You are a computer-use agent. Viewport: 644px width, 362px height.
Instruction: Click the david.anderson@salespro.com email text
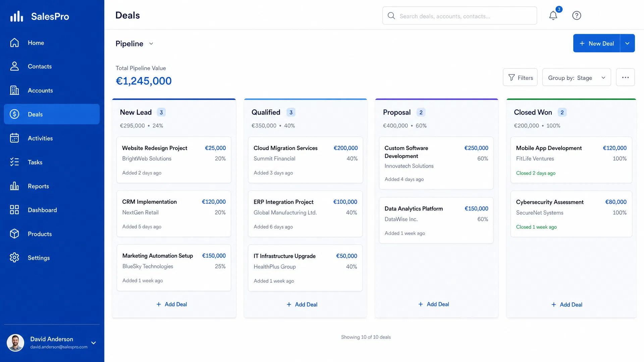(x=59, y=347)
